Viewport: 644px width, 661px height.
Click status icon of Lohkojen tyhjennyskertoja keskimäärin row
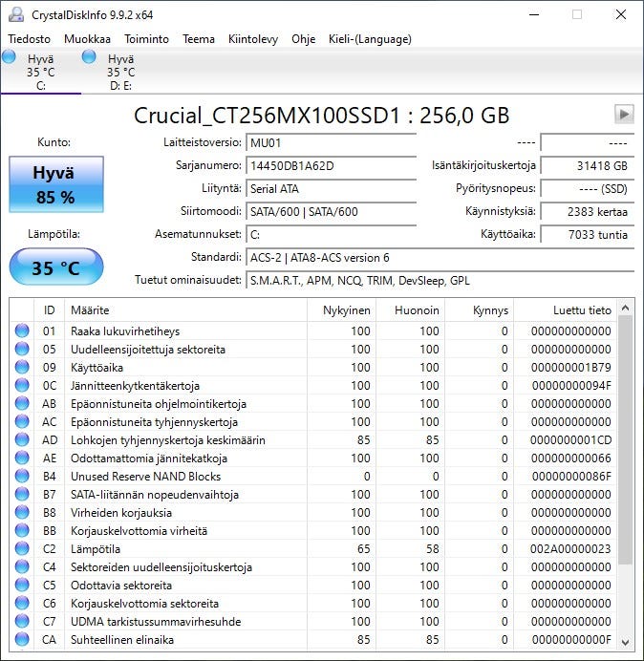click(x=22, y=439)
